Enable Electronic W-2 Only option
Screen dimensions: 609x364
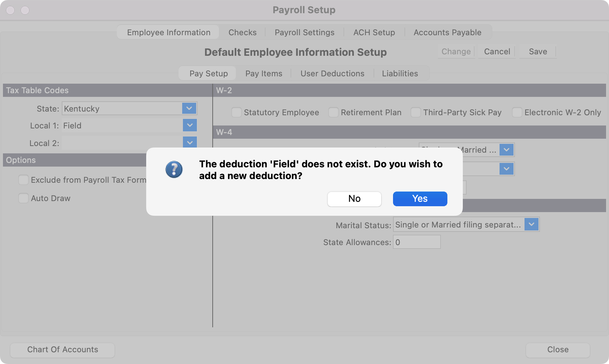(517, 112)
